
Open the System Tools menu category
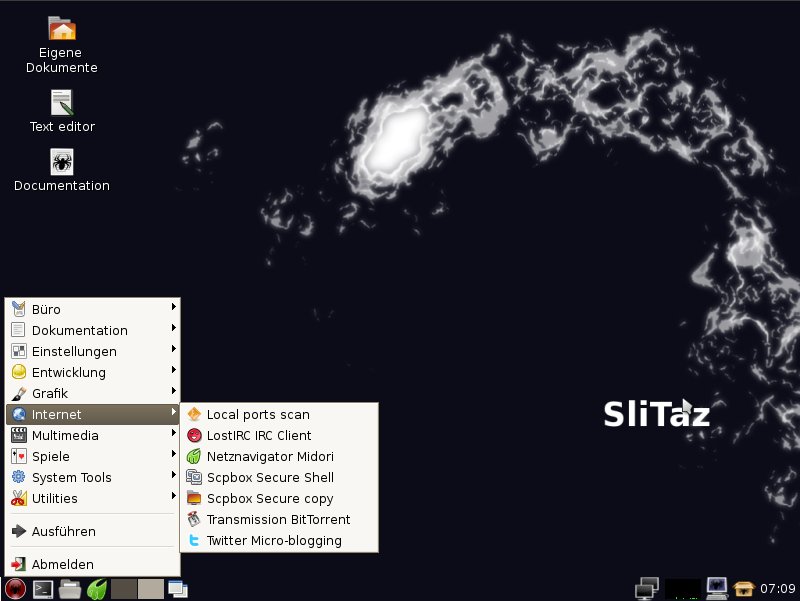[x=93, y=477]
